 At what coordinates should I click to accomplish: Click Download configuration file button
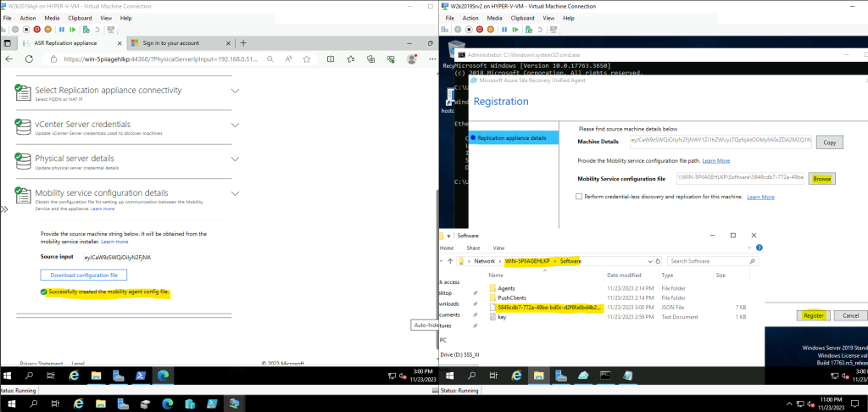[84, 276]
